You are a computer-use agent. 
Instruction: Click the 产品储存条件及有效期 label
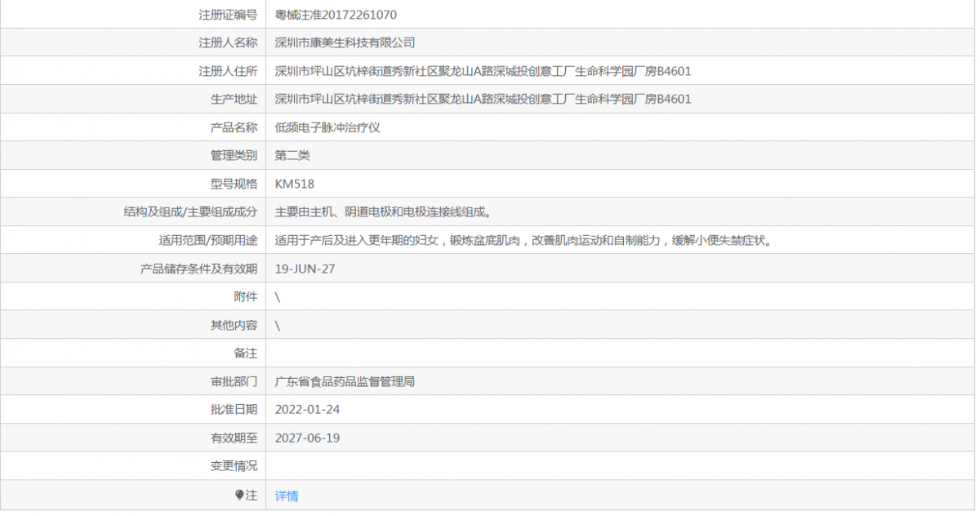[198, 269]
